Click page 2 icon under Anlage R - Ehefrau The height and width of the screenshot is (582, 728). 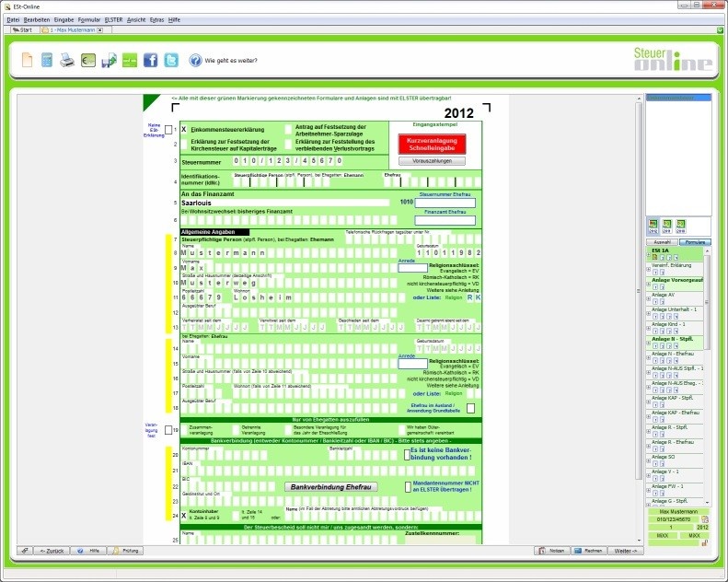(662, 448)
